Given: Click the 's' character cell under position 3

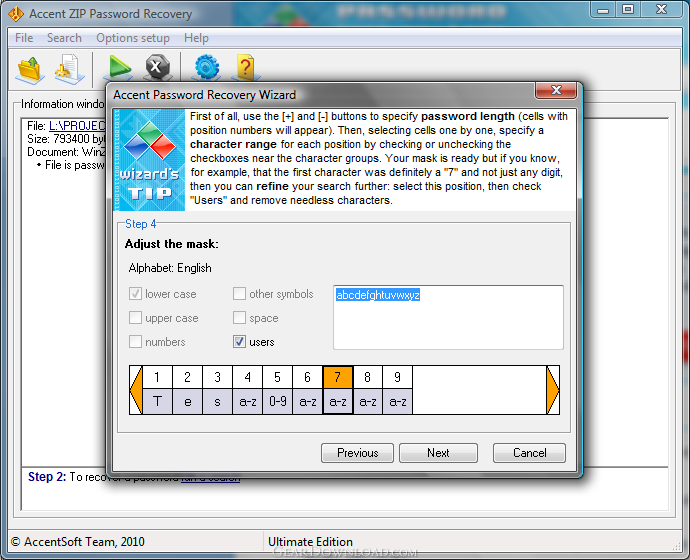Looking at the screenshot, I should click(x=217, y=402).
